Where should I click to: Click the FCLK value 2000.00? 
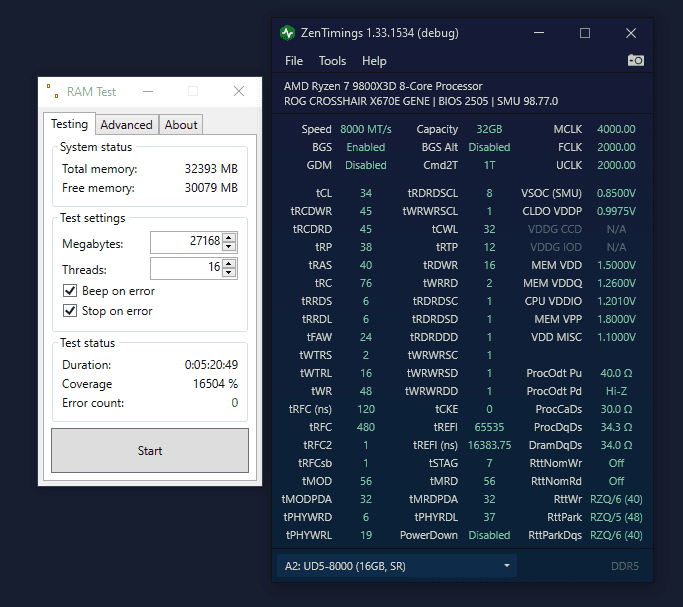click(x=616, y=147)
